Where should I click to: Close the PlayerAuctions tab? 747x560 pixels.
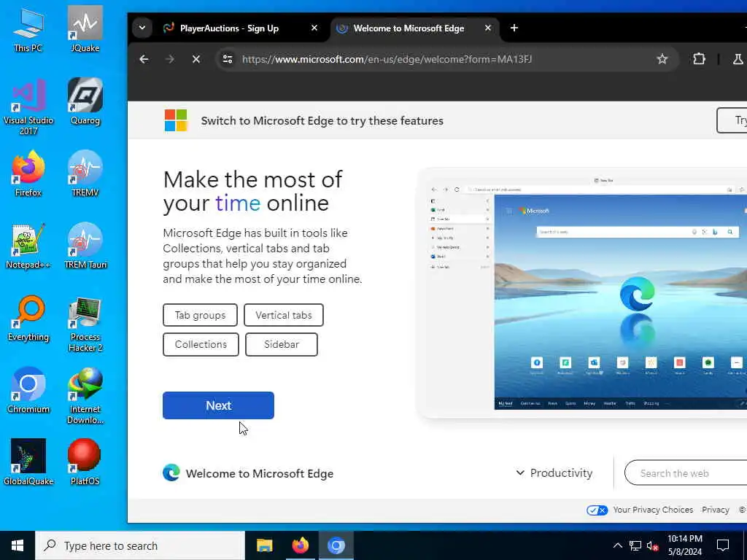(314, 28)
